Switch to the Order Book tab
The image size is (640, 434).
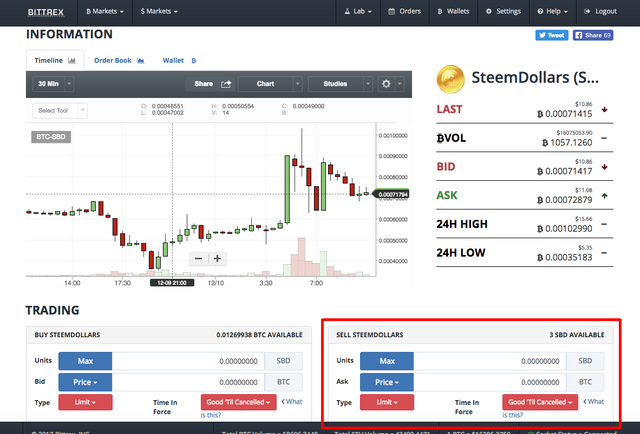coord(119,60)
